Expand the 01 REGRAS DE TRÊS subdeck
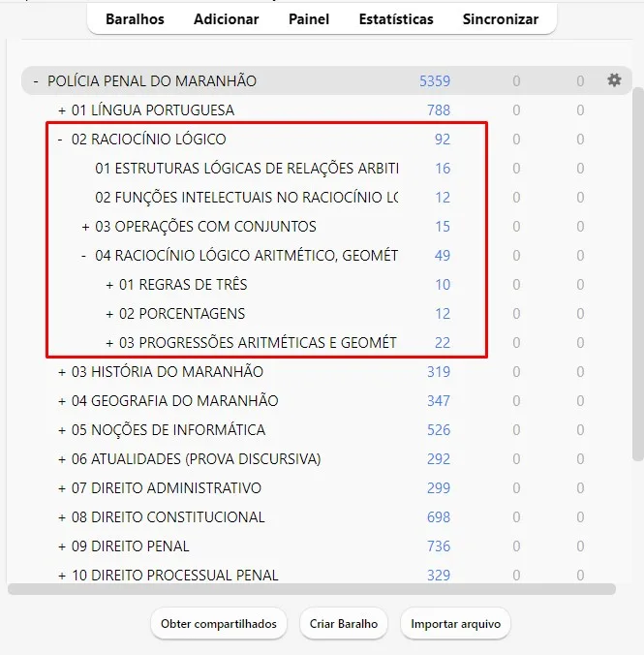Image resolution: width=644 pixels, height=655 pixels. pos(109,285)
